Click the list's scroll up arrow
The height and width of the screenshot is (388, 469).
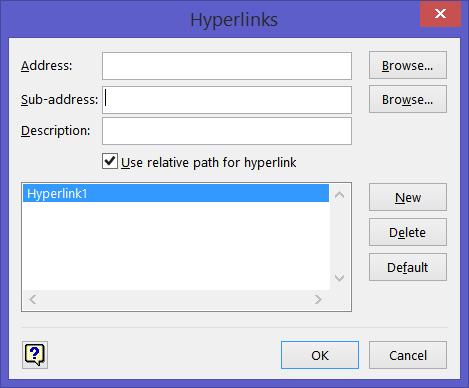pos(340,194)
